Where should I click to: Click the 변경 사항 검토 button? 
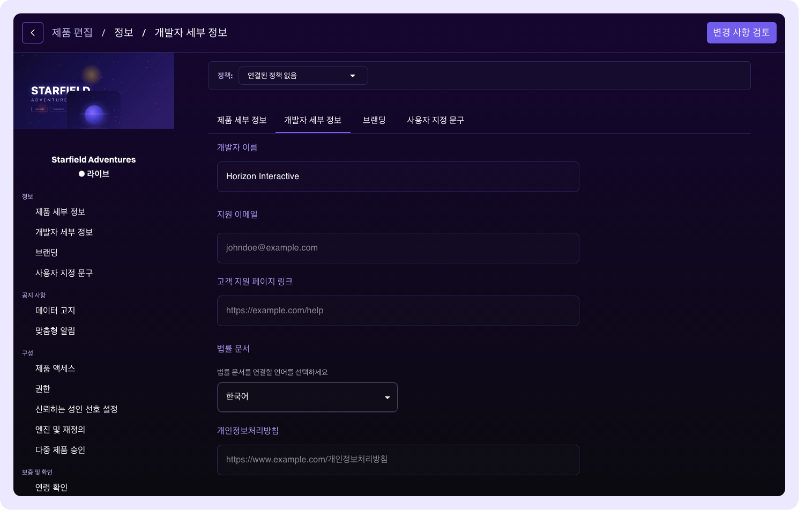[x=741, y=33]
